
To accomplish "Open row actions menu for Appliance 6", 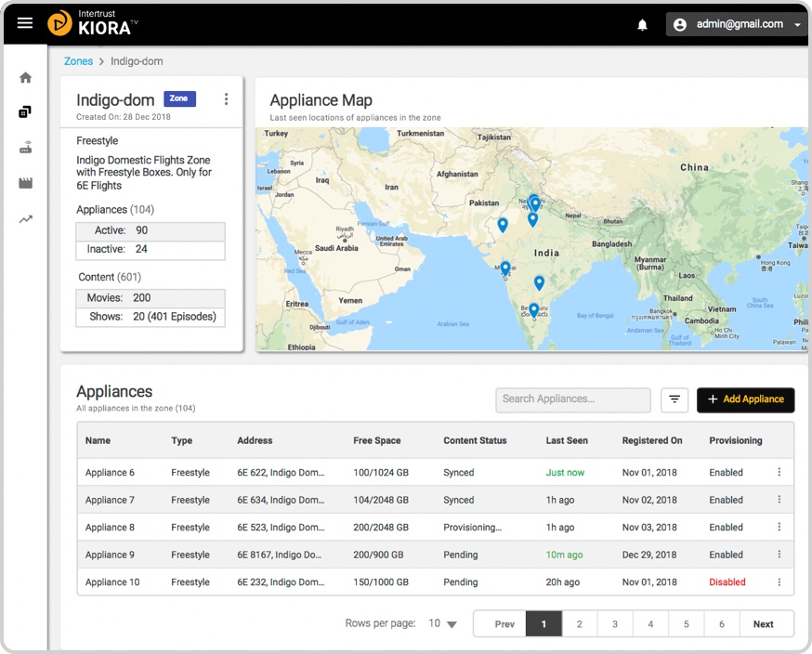I will pos(779,472).
